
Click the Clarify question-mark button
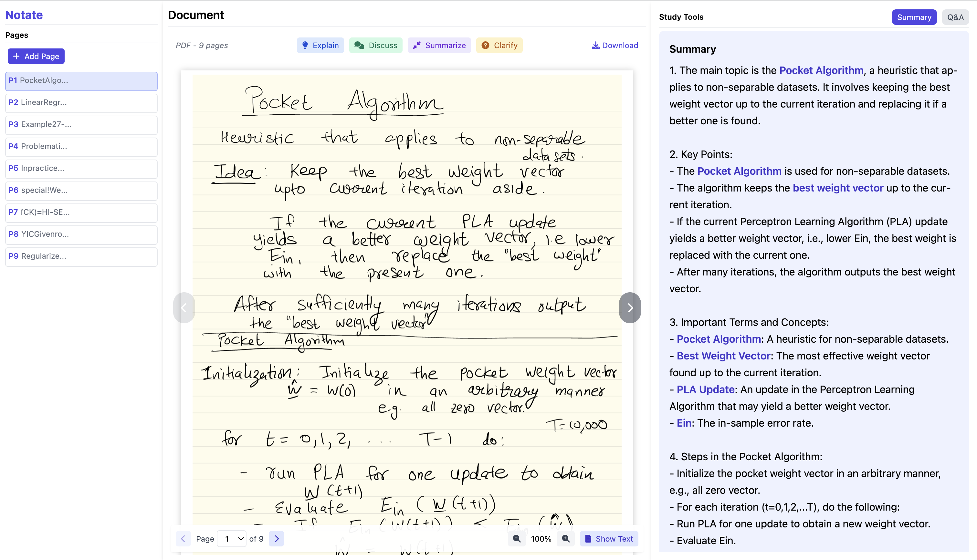[499, 46]
